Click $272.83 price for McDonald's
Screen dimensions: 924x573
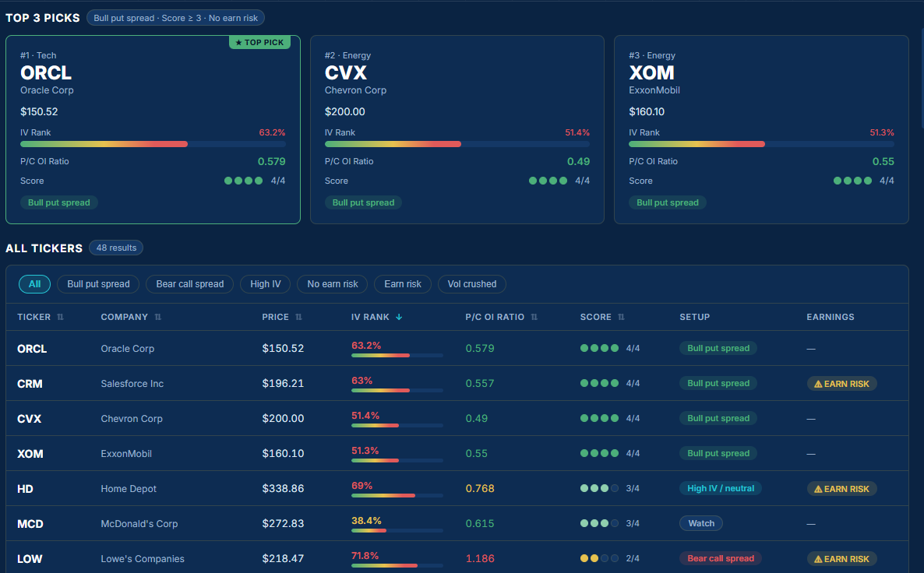click(x=283, y=523)
